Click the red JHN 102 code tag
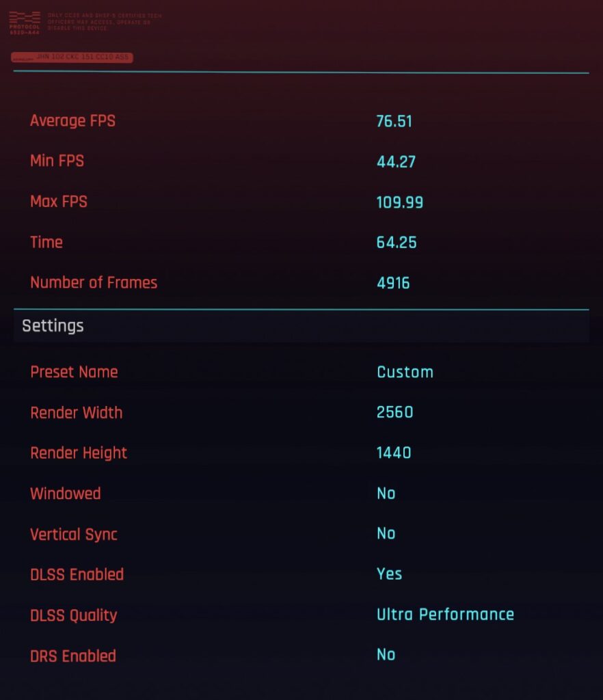603x700 pixels. pos(72,58)
